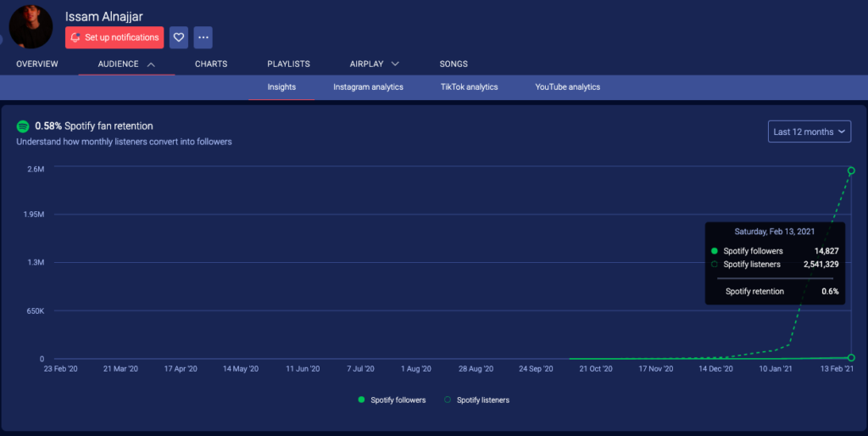Viewport: 868px width, 436px height.
Task: Click the 1.3M y-axis label
Action: pos(36,263)
